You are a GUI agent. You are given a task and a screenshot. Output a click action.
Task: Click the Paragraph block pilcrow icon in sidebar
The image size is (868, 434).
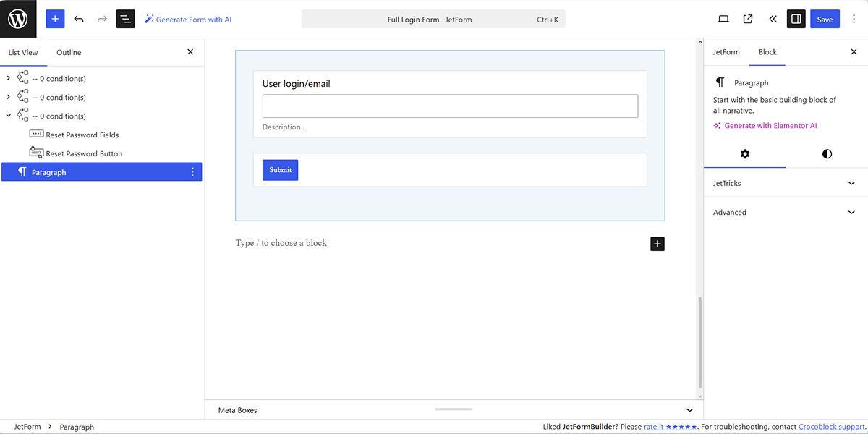tap(720, 82)
